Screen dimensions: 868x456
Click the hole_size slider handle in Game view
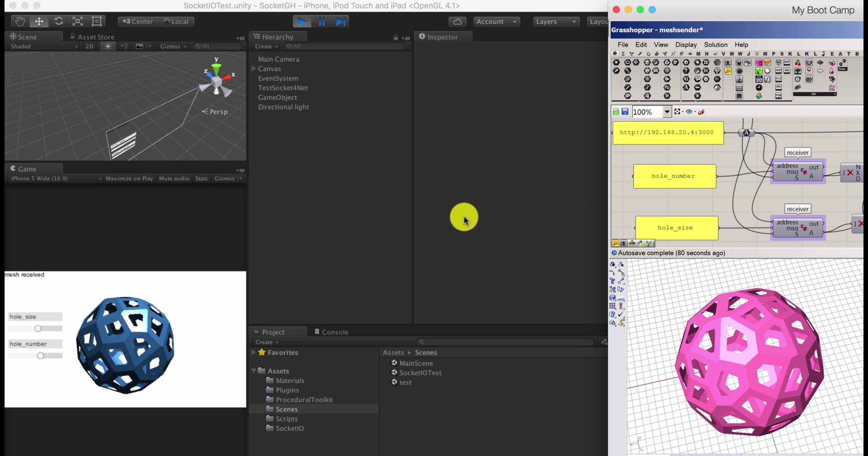(x=38, y=328)
